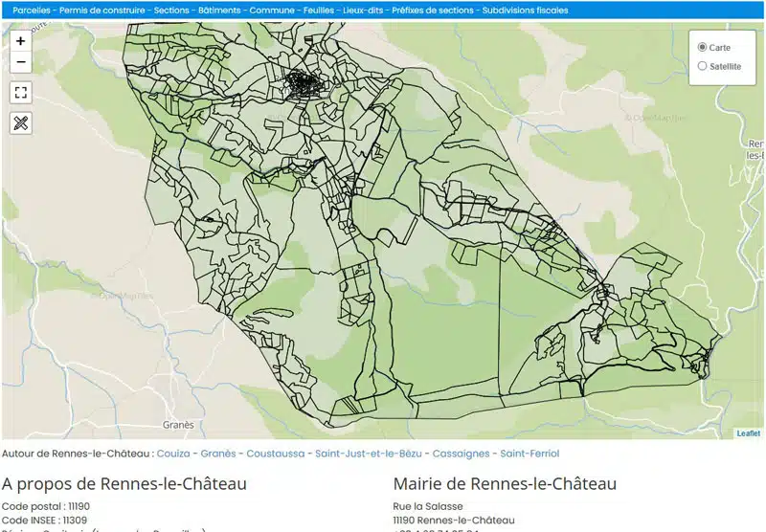Image resolution: width=766 pixels, height=532 pixels.
Task: Zoom in with the plus button
Action: [x=20, y=41]
